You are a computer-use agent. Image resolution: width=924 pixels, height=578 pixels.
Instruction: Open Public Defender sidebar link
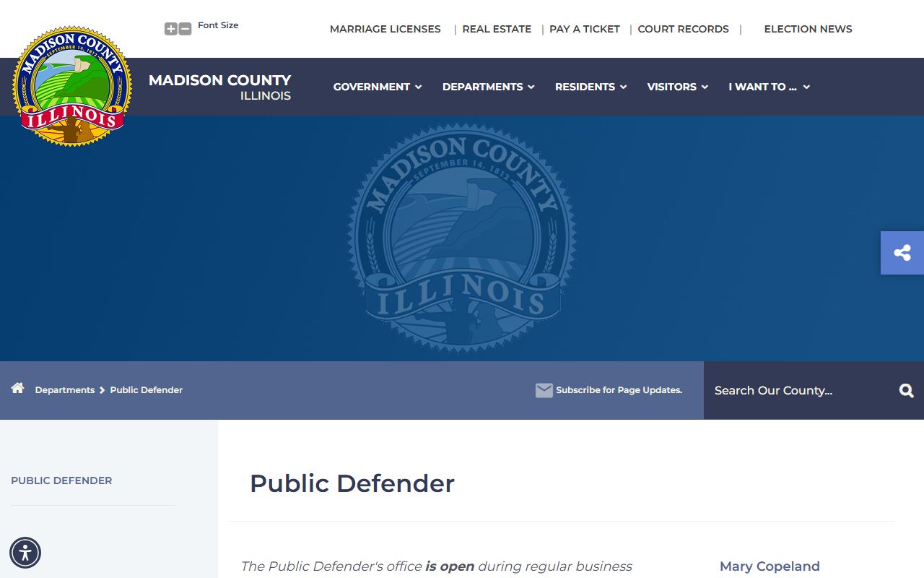point(61,480)
